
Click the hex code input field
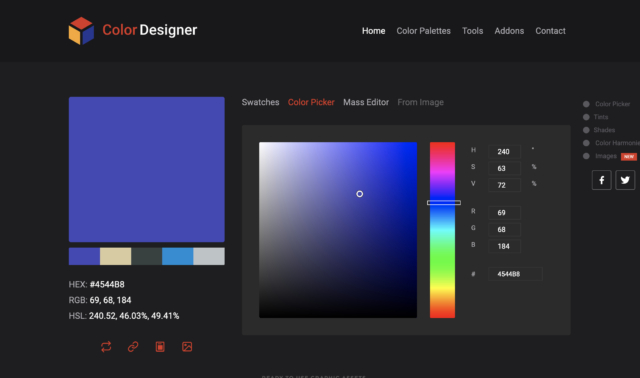(515, 274)
